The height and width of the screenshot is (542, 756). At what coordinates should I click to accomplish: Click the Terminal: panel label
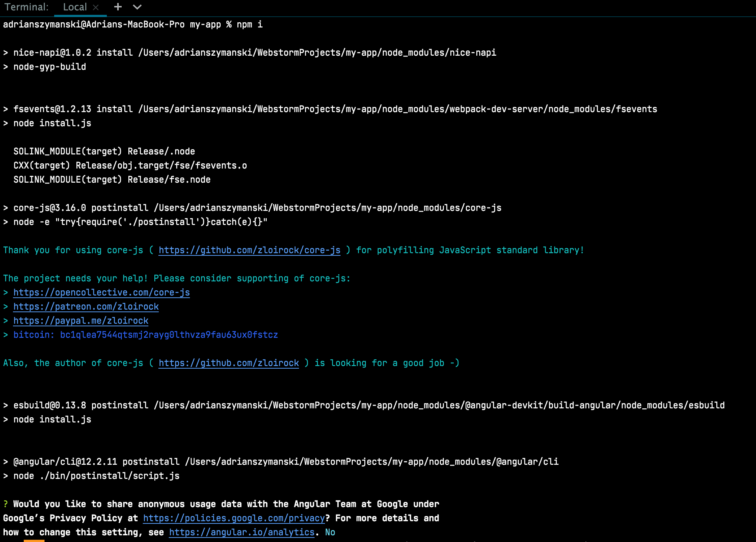26,7
